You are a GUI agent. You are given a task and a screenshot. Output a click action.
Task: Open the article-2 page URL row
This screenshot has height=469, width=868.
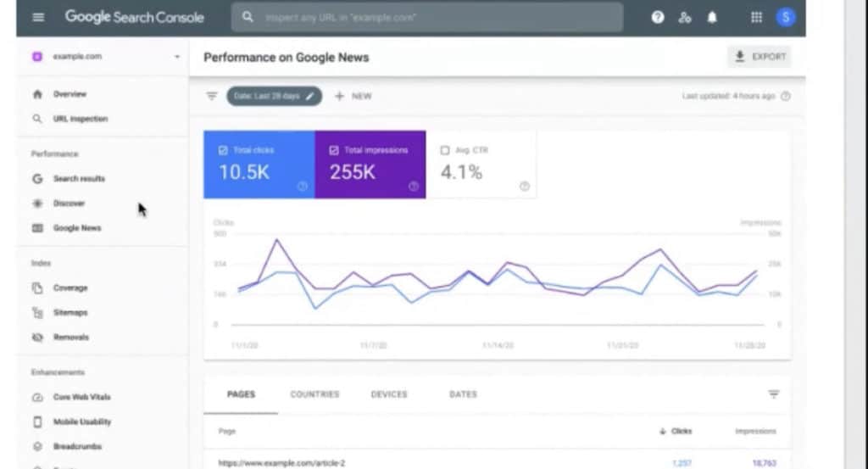coord(281,463)
